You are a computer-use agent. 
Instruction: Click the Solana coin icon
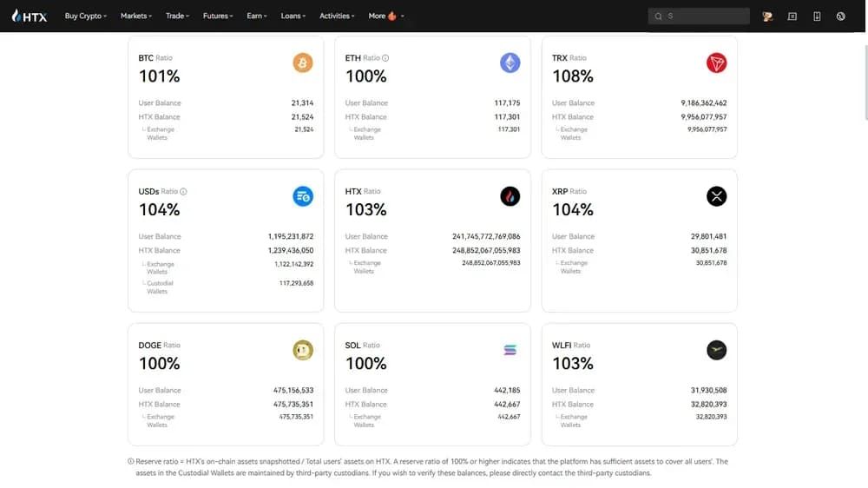point(510,350)
